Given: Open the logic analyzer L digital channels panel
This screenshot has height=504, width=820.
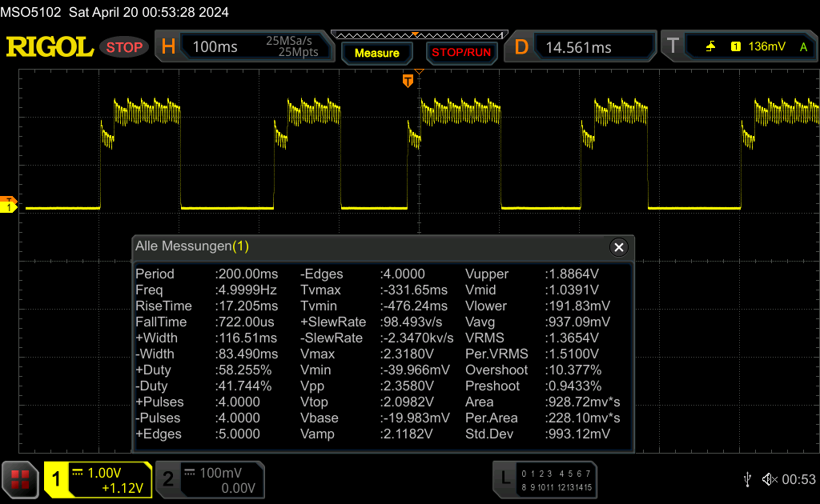Looking at the screenshot, I should pyautogui.click(x=545, y=480).
